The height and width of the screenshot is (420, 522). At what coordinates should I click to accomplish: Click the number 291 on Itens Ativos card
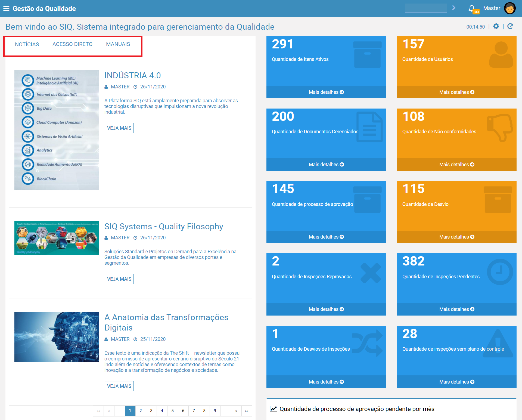pyautogui.click(x=283, y=44)
